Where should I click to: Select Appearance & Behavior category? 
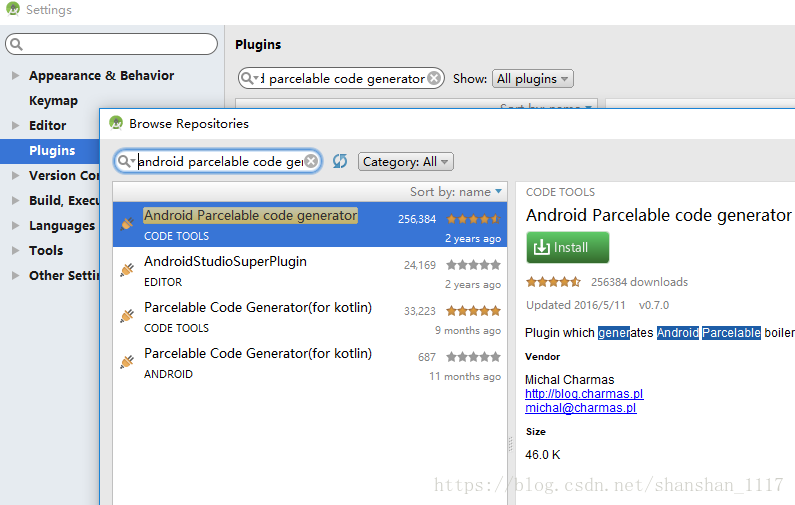point(101,76)
